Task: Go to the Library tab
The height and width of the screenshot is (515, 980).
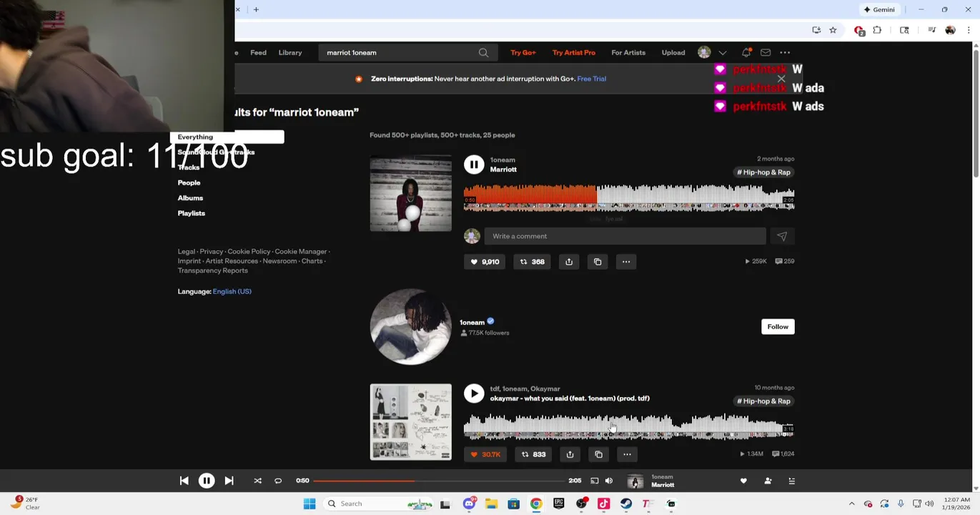Action: point(290,52)
